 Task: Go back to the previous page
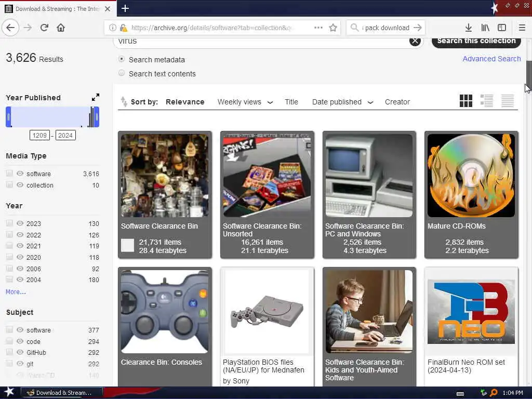10,28
